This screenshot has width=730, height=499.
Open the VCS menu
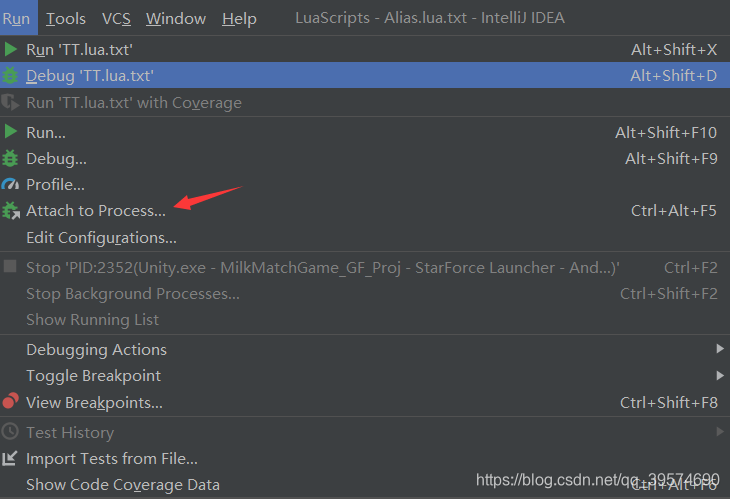click(x=116, y=19)
